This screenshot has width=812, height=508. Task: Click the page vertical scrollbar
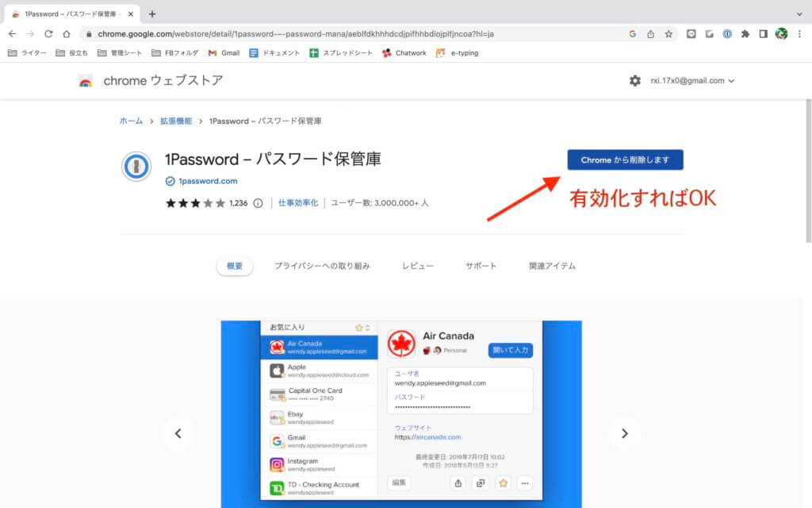pos(808,171)
